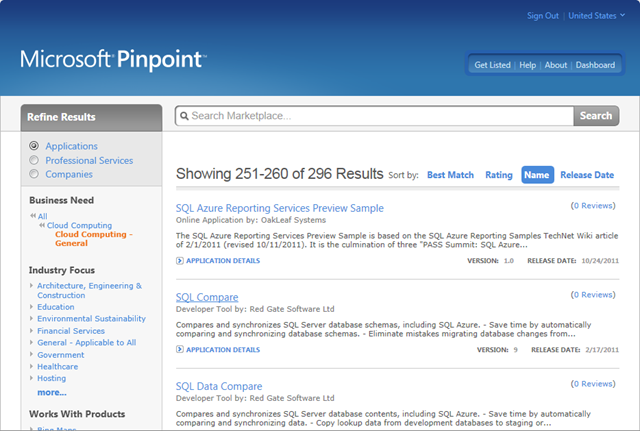Click arrow icon beside SQL Compare Application Details

[x=180, y=350]
